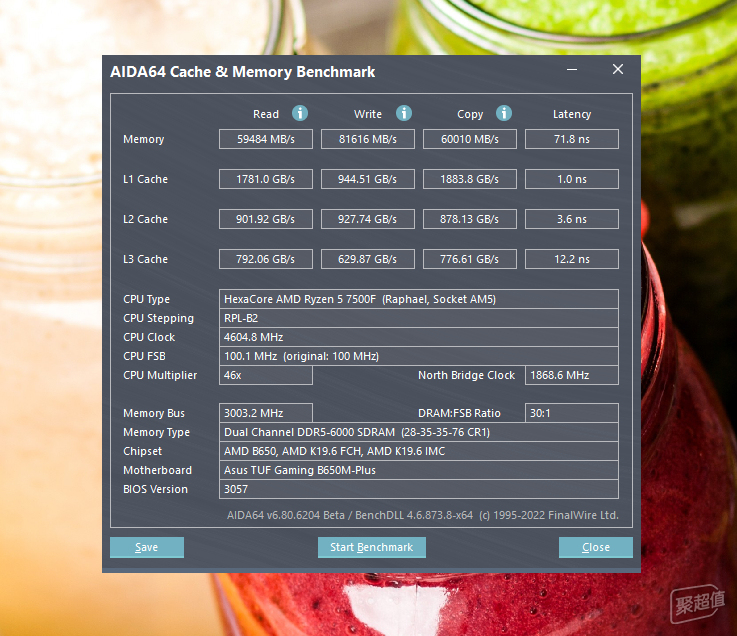Select L3 Cache copy 776.61 GB/s
Screen dimensions: 737x636
(470, 259)
